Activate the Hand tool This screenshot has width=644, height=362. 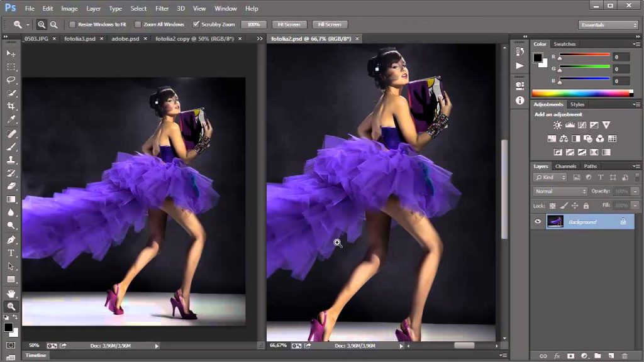11,292
